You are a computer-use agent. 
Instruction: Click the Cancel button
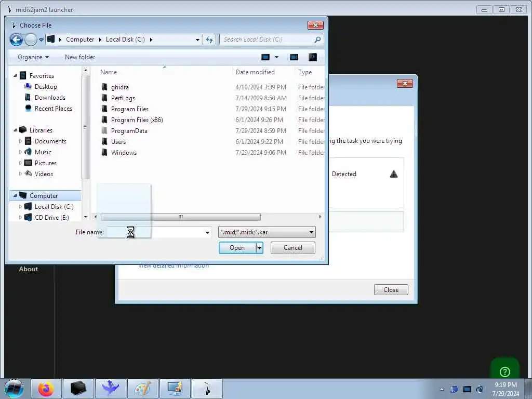[x=293, y=248]
